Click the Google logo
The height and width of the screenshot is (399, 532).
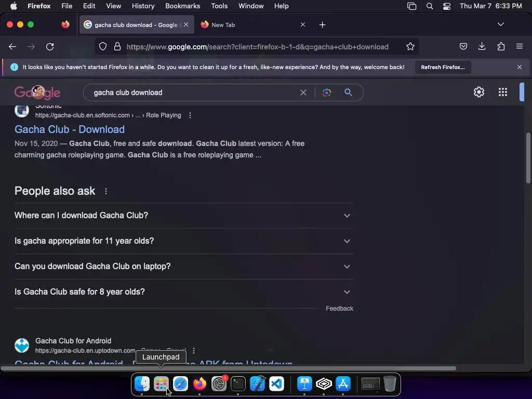[37, 92]
